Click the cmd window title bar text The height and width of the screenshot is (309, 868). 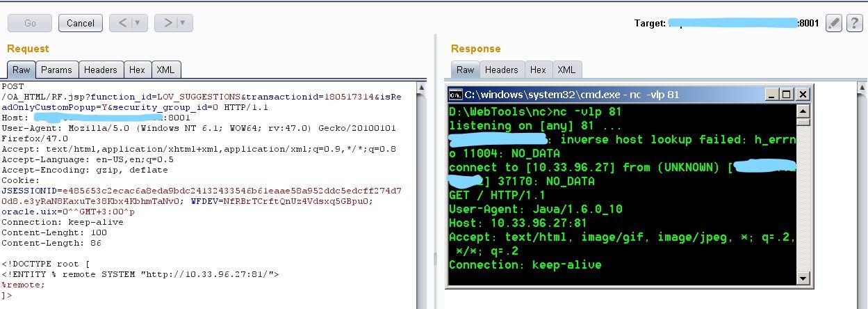coord(571,94)
